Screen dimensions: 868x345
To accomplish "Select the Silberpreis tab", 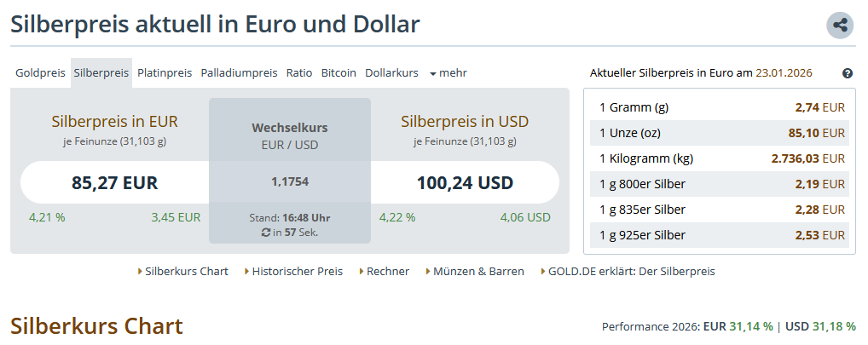I will [101, 73].
